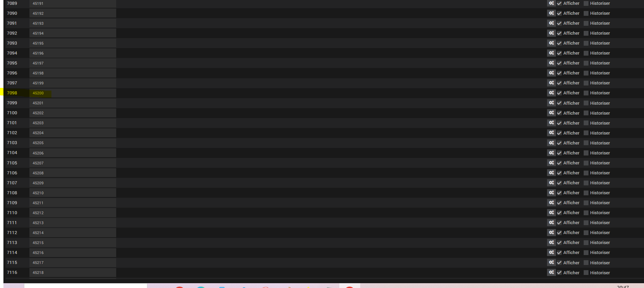Open configuration gears for row 7098
This screenshot has height=288, width=644.
551,93
